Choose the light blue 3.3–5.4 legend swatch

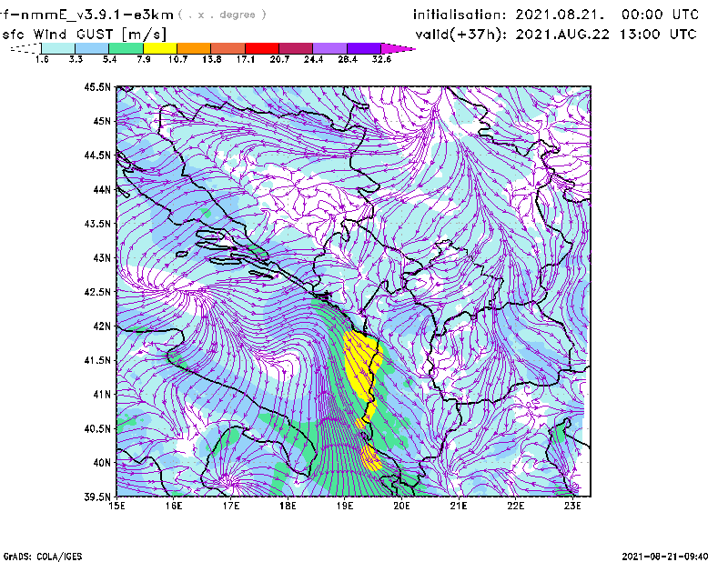[x=92, y=47]
